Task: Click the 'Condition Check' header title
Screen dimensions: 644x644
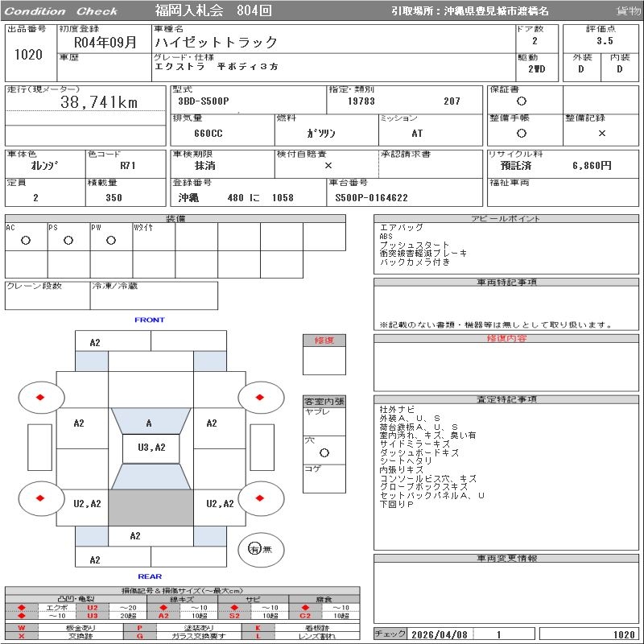Action: pyautogui.click(x=61, y=11)
